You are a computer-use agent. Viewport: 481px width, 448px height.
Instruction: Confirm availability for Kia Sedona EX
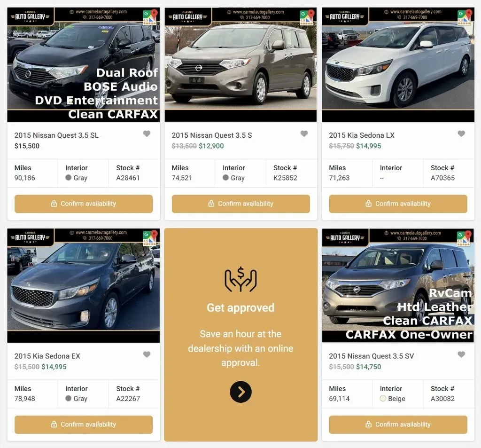tap(84, 424)
